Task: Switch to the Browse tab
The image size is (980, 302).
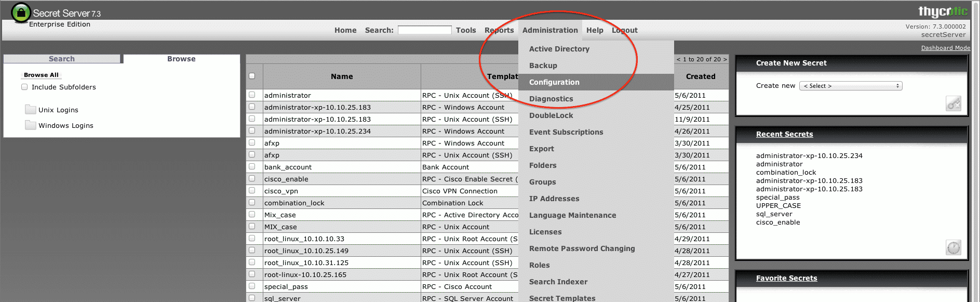Action: [181, 59]
